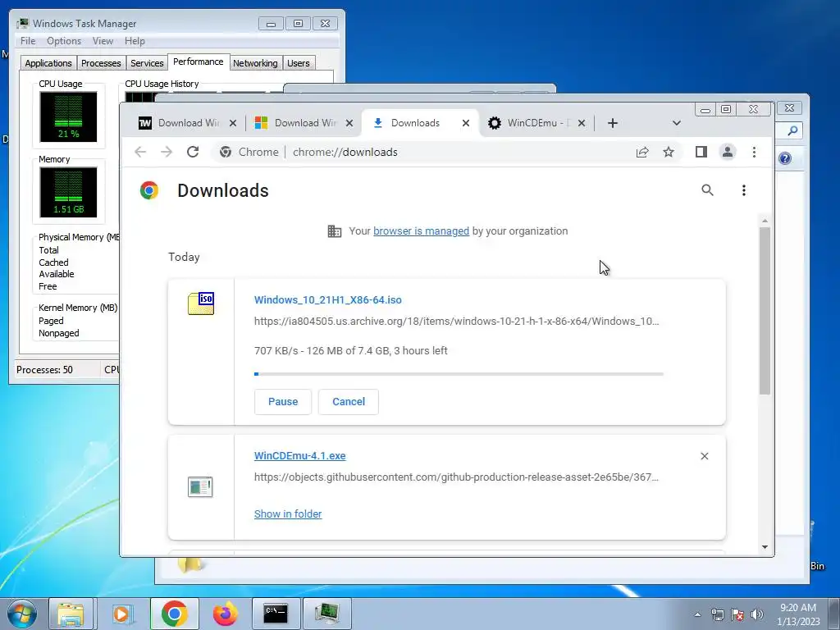840x630 pixels.
Task: Click the network status tray icon
Action: pos(717,614)
